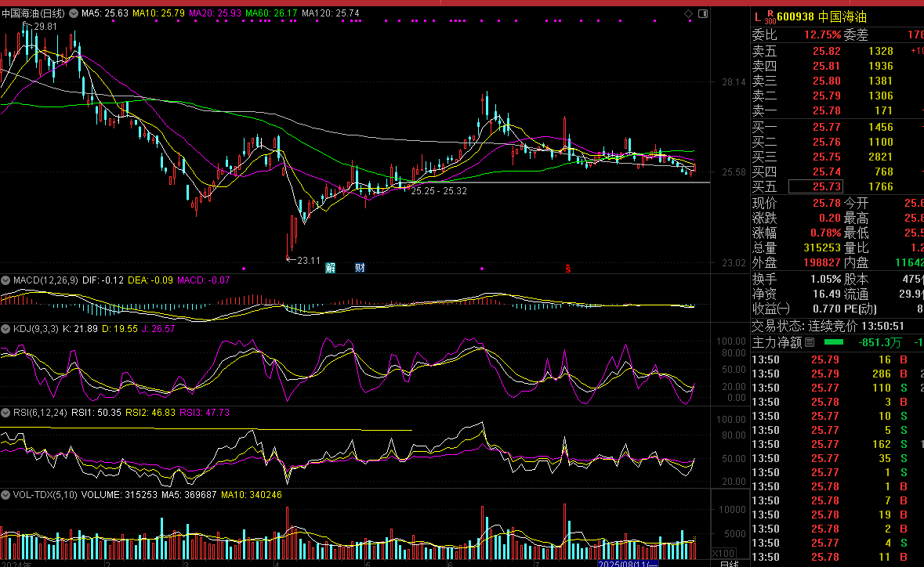Open the RSI(6,12,24) indicator dropdown
The height and width of the screenshot is (567, 924).
click(5, 413)
